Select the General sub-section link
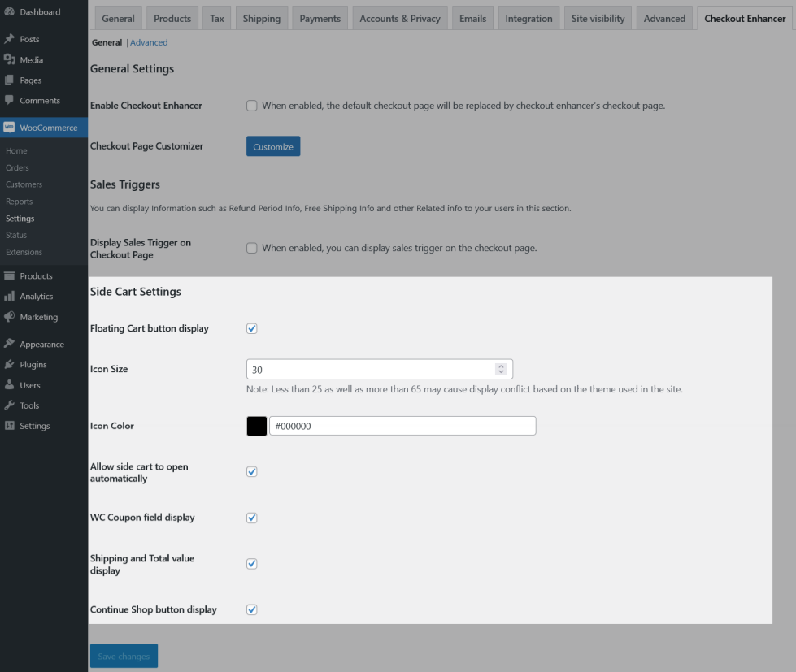 (107, 42)
